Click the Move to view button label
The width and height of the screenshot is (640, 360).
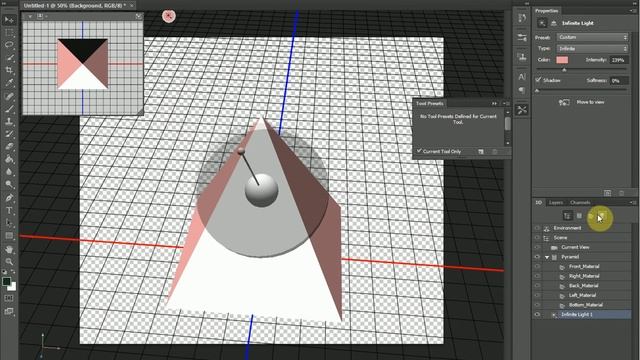point(590,102)
